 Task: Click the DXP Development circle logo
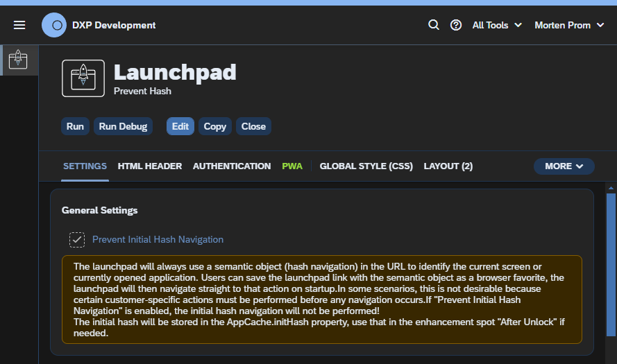54,25
